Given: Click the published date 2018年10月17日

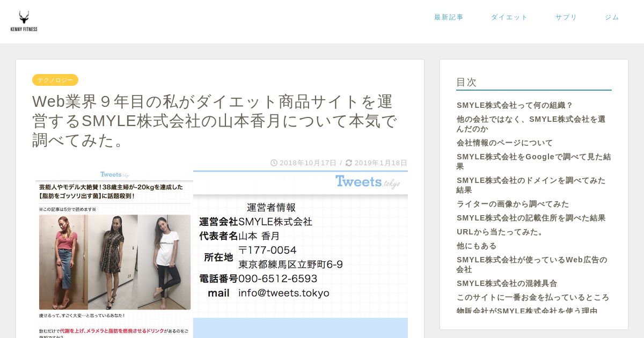Looking at the screenshot, I should [x=308, y=163].
